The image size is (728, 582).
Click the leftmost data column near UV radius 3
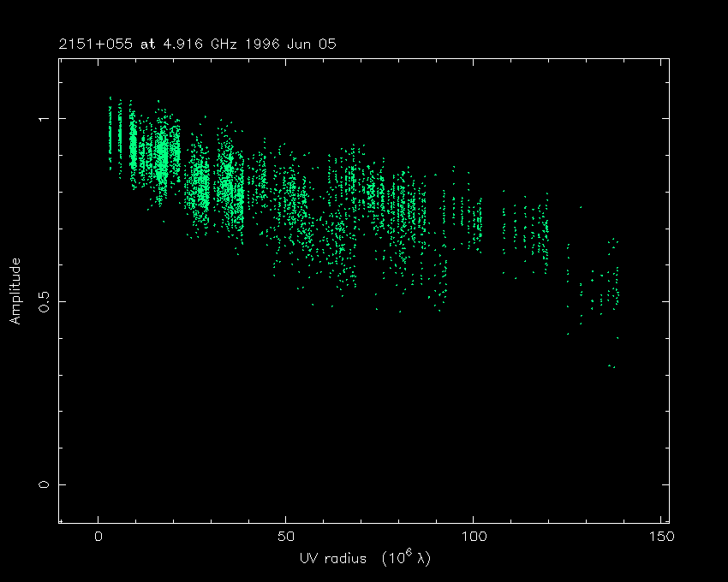[110, 133]
